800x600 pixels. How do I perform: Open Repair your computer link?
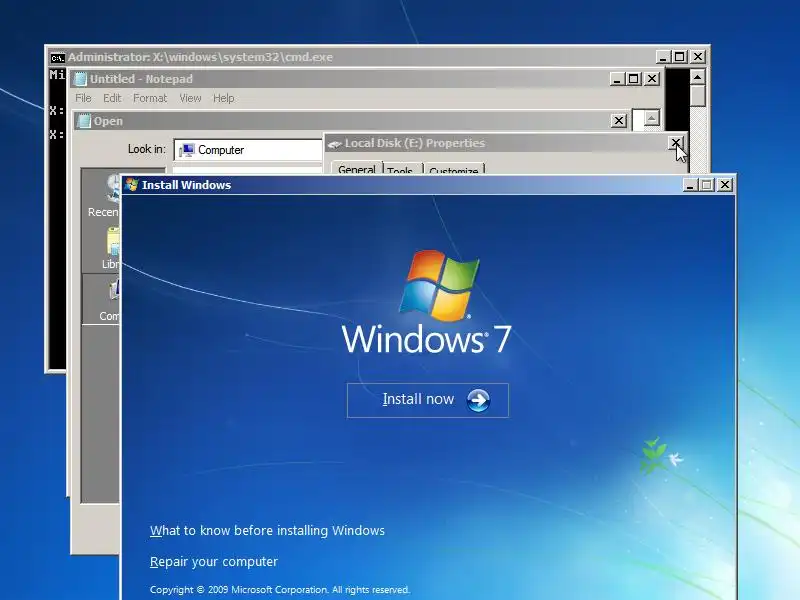pos(214,561)
